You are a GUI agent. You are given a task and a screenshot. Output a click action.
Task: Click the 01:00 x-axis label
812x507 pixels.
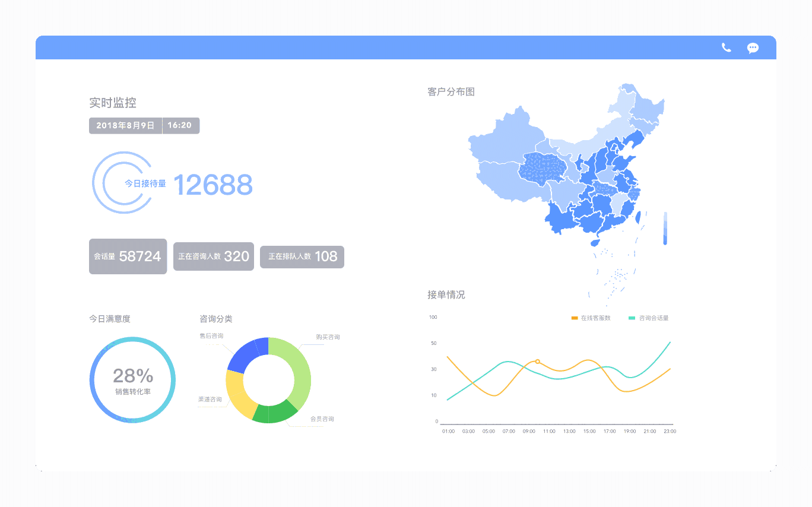[448, 432]
